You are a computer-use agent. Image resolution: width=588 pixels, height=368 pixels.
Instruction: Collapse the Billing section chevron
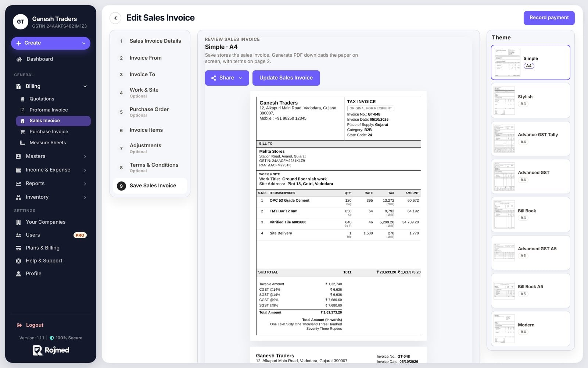tap(85, 86)
